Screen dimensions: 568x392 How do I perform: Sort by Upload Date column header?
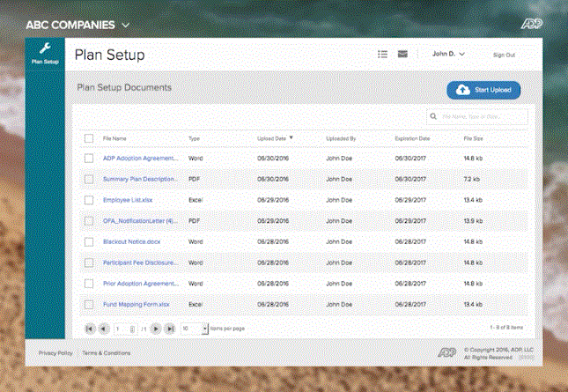[275, 138]
